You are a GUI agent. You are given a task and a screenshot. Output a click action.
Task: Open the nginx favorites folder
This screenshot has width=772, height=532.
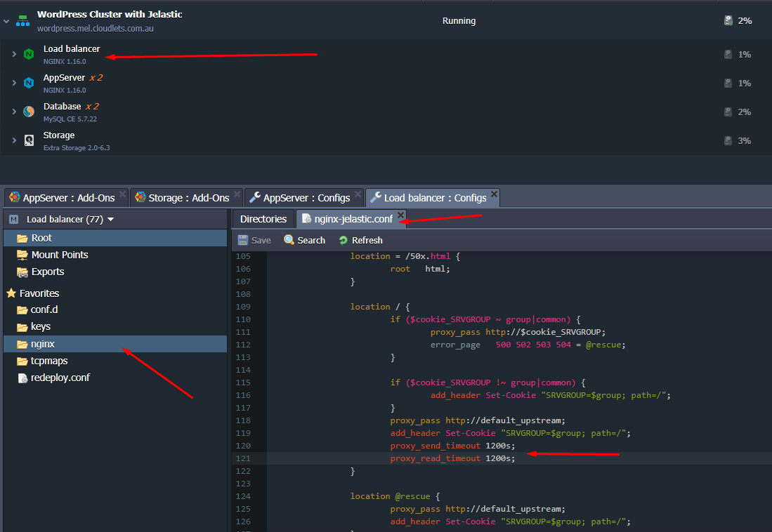(x=115, y=344)
